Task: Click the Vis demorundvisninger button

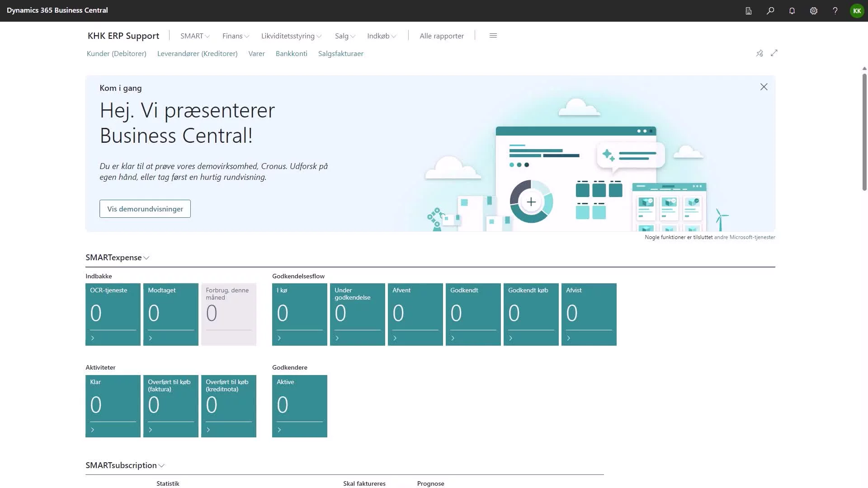Action: click(145, 209)
